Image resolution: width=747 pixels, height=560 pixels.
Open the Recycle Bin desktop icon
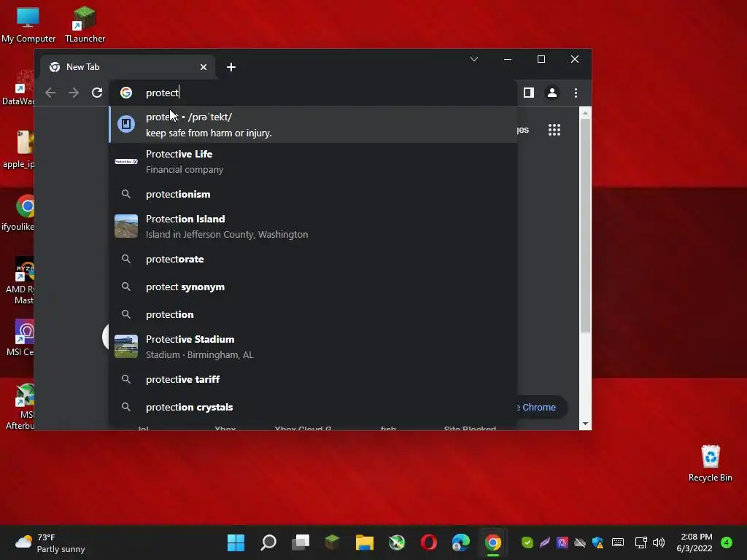click(710, 463)
